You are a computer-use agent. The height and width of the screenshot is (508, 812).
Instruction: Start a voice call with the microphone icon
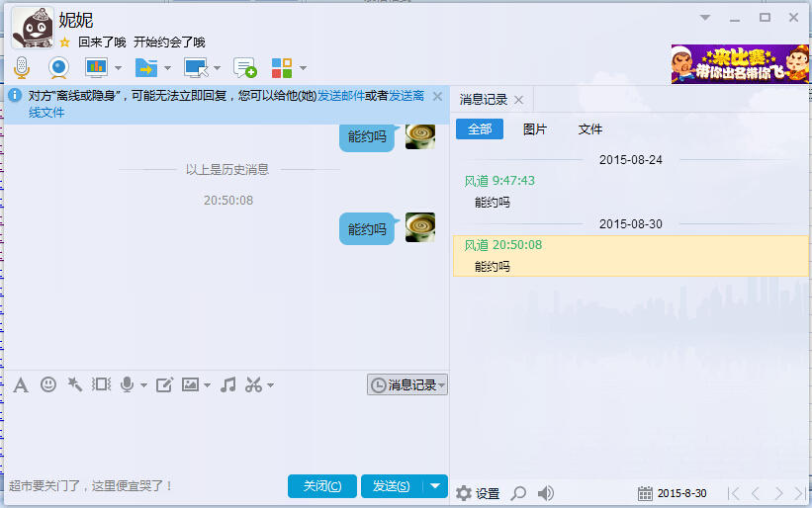click(21, 67)
